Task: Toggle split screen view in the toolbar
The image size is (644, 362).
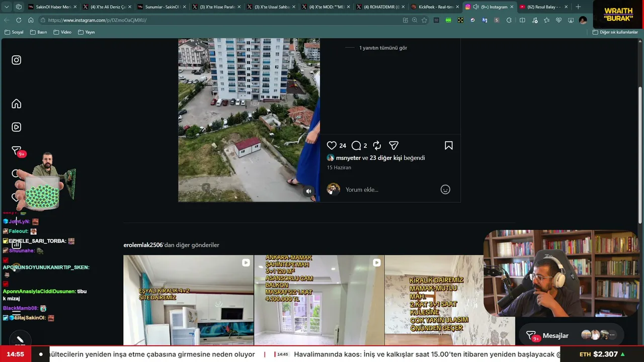Action: coord(522,20)
